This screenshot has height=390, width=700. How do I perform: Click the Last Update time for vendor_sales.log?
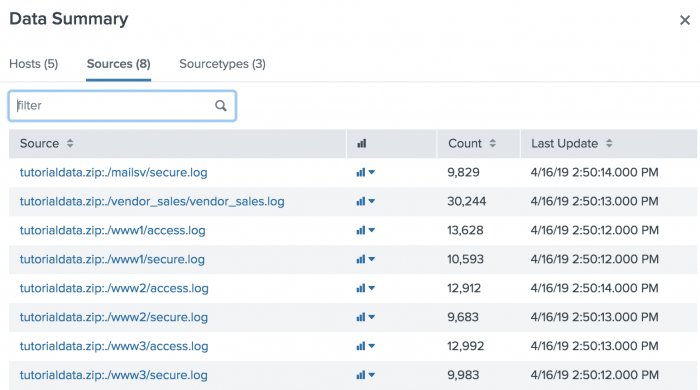point(595,201)
